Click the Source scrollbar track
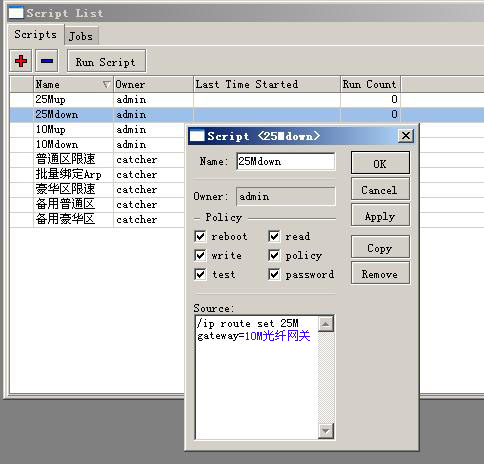Viewport: 484px width, 464px height. pos(326,377)
